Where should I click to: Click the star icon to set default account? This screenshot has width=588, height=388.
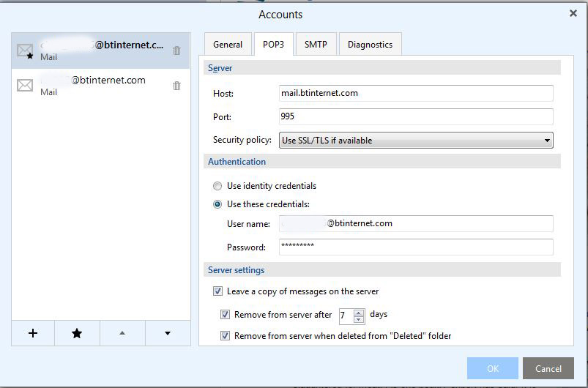77,333
